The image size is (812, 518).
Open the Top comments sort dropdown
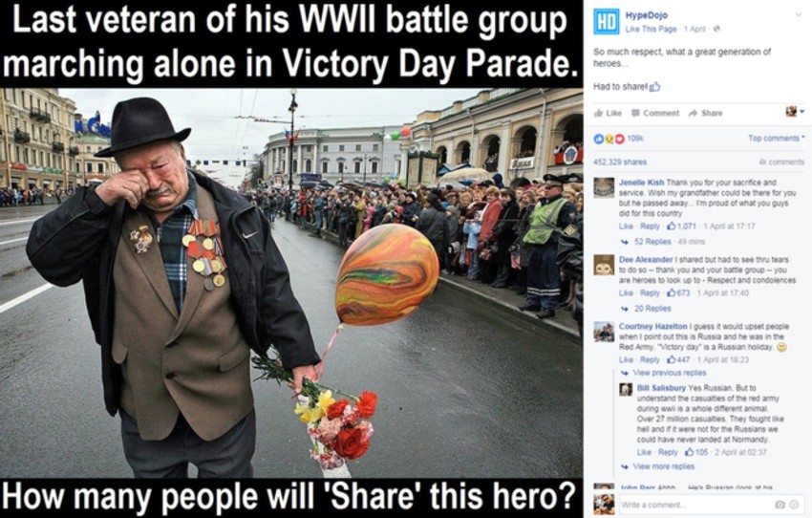[x=777, y=139]
